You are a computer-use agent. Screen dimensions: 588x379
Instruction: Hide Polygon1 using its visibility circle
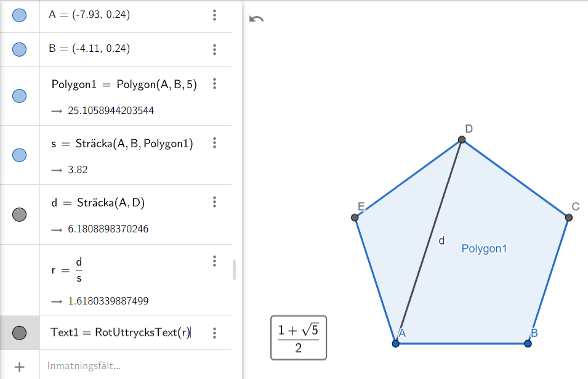(19, 96)
